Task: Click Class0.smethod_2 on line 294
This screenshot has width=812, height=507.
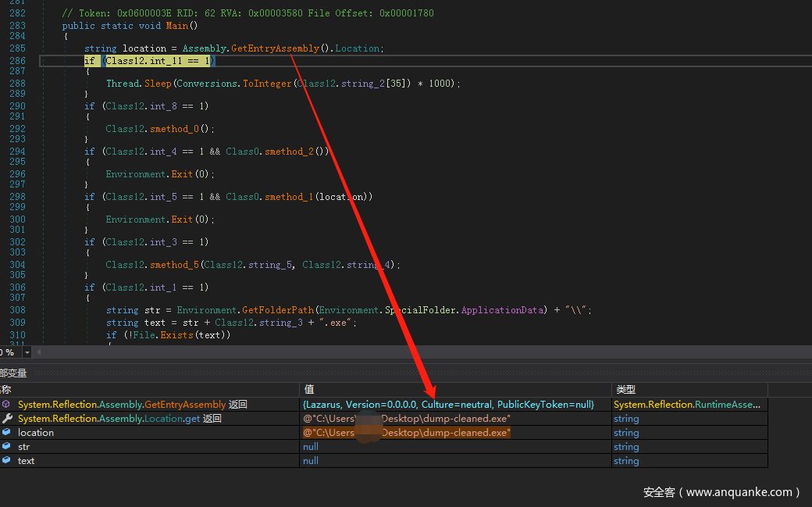Action: click(270, 152)
